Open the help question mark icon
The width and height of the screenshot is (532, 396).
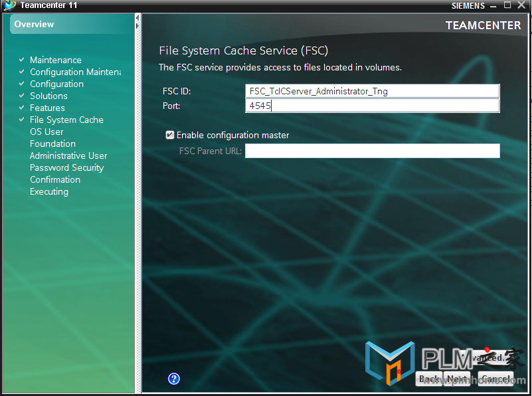coord(174,379)
